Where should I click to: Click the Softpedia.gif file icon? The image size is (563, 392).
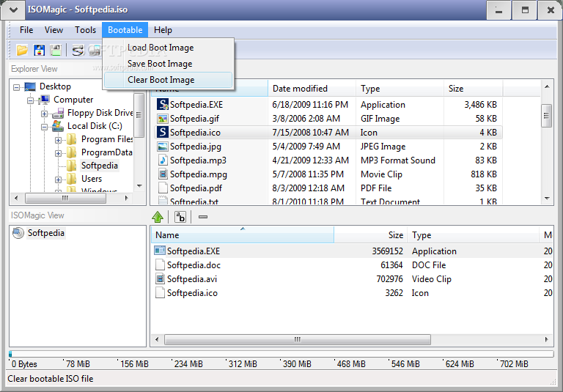[x=163, y=119]
